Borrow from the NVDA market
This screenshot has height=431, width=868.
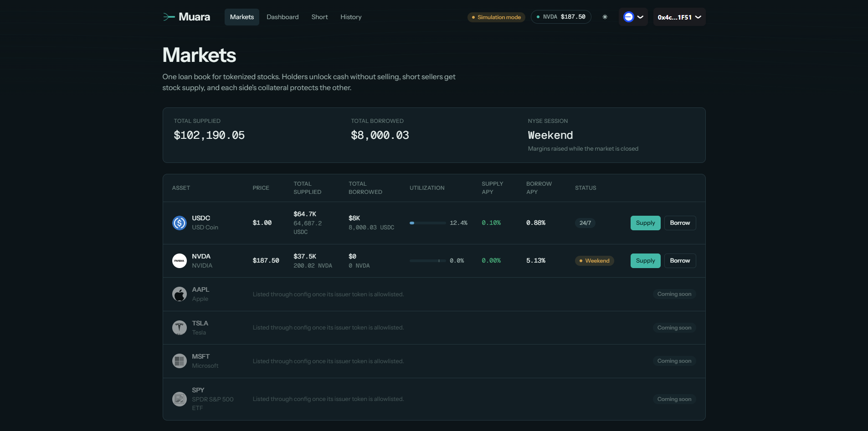[x=680, y=261]
